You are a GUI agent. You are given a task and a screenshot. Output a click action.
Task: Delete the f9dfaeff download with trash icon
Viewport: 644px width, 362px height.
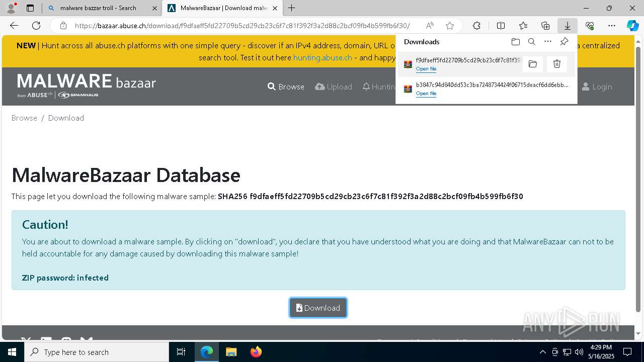pyautogui.click(x=557, y=64)
